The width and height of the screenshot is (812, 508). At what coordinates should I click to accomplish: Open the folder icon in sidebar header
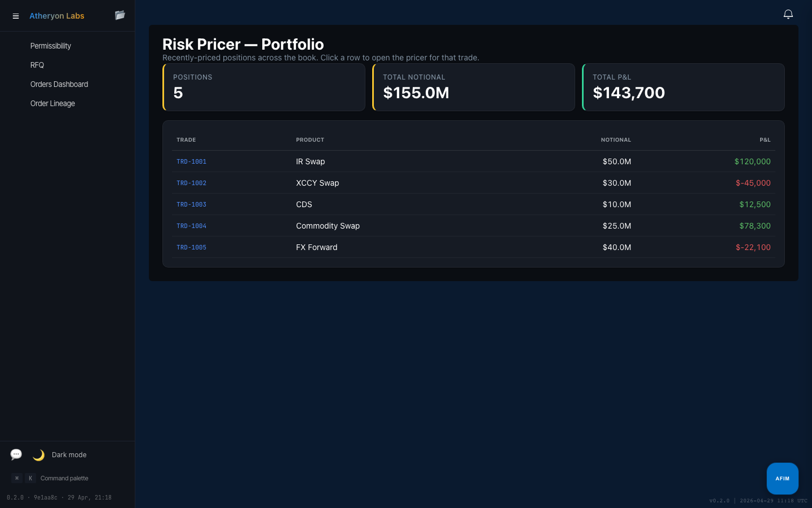120,15
